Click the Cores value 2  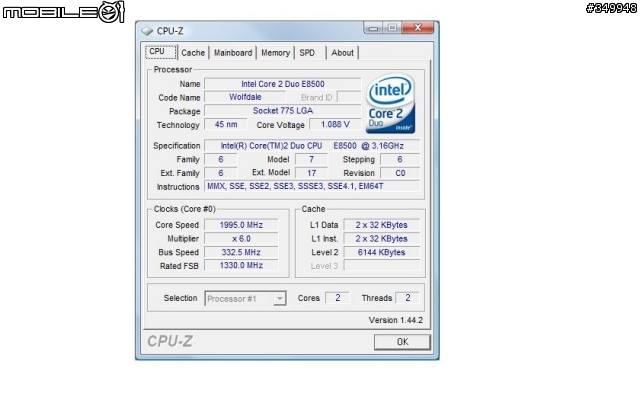337,298
